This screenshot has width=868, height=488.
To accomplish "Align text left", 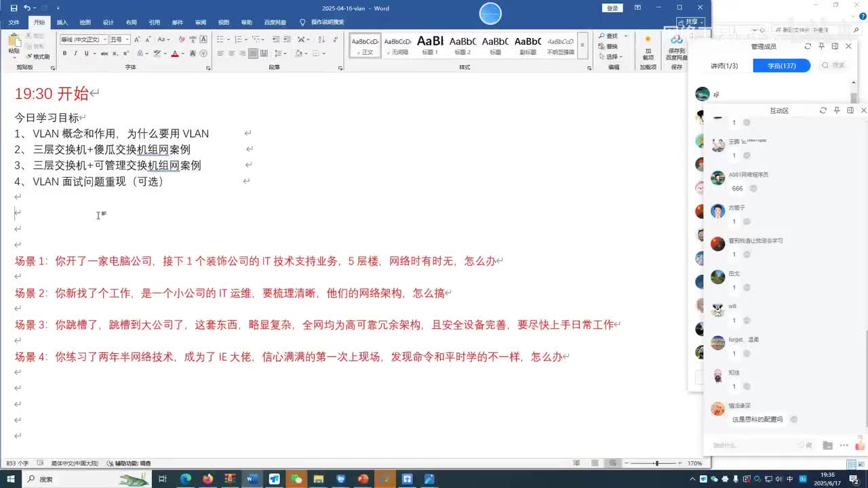I will [x=220, y=54].
